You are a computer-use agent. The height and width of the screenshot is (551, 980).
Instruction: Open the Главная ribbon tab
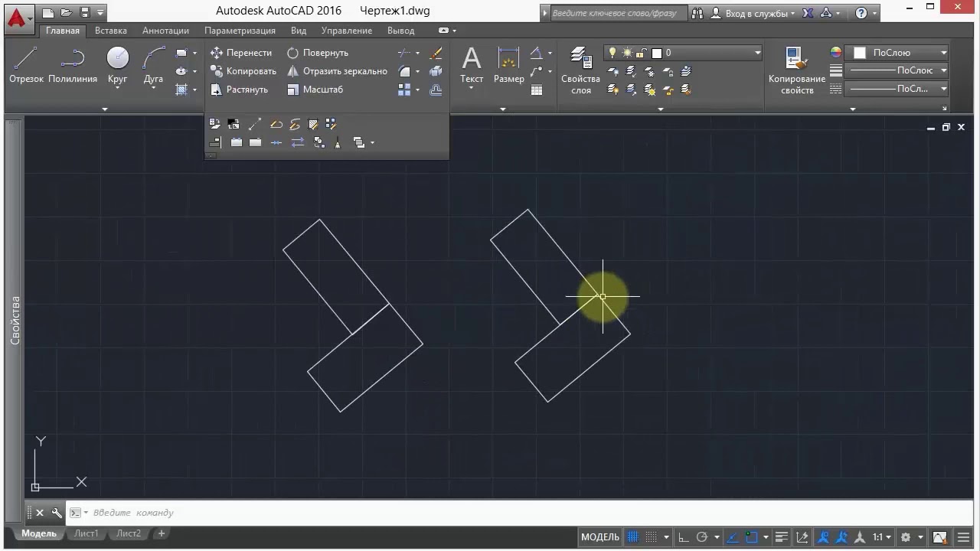62,31
